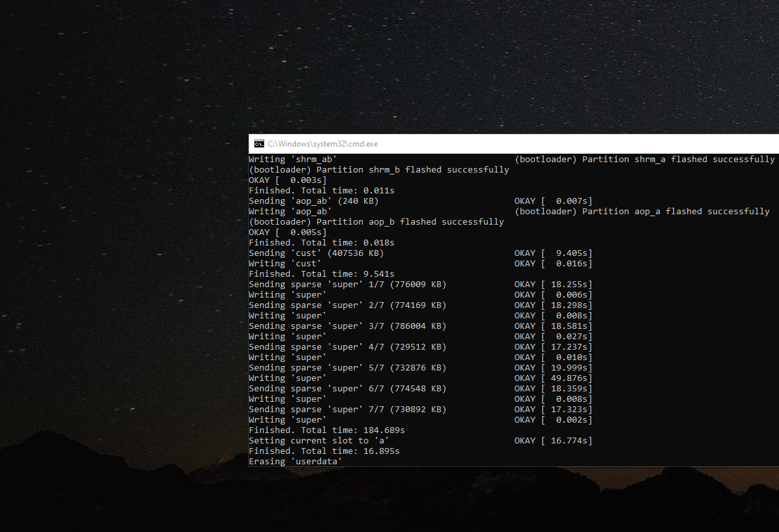Click the "Finished. Total time: 16.895s" line
This screenshot has width=779, height=532.
(x=324, y=451)
